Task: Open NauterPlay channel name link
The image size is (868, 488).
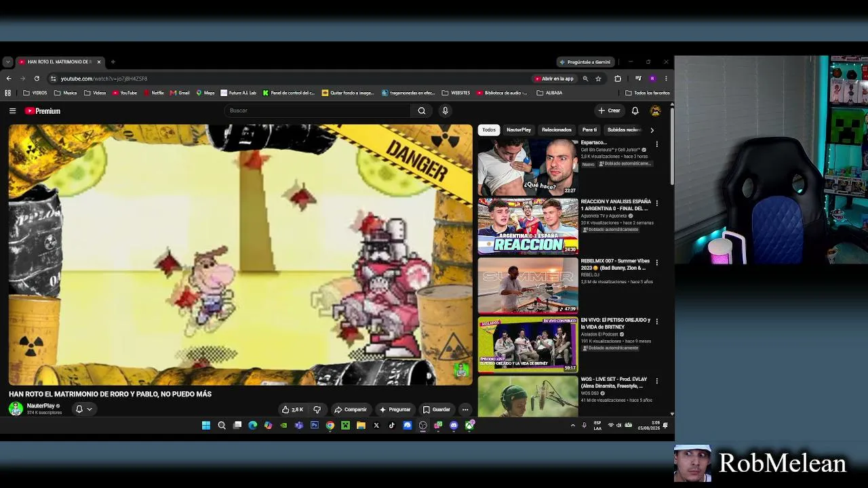Action: [41, 406]
